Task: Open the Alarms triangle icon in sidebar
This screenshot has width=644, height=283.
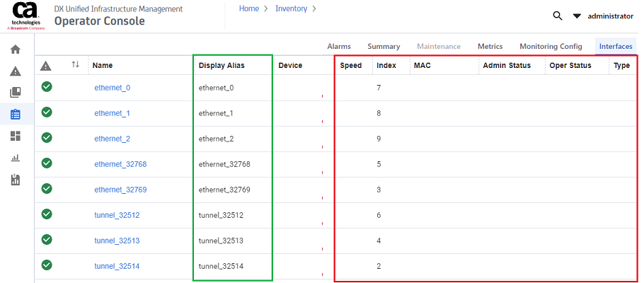Action: coord(16,71)
